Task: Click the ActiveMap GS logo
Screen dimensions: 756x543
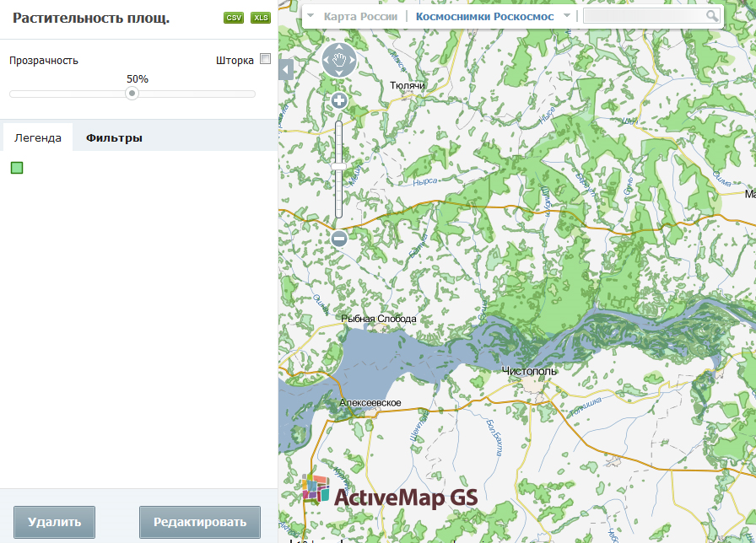Action: tap(390, 490)
